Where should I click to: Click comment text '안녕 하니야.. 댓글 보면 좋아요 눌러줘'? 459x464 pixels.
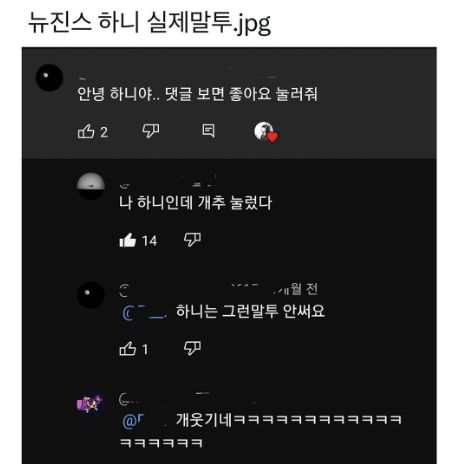(197, 94)
